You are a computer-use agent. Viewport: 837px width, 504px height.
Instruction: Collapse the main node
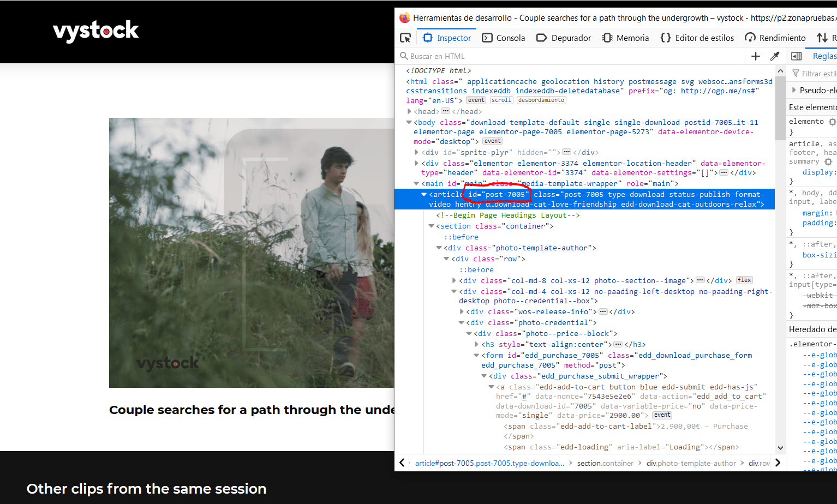[x=417, y=183]
